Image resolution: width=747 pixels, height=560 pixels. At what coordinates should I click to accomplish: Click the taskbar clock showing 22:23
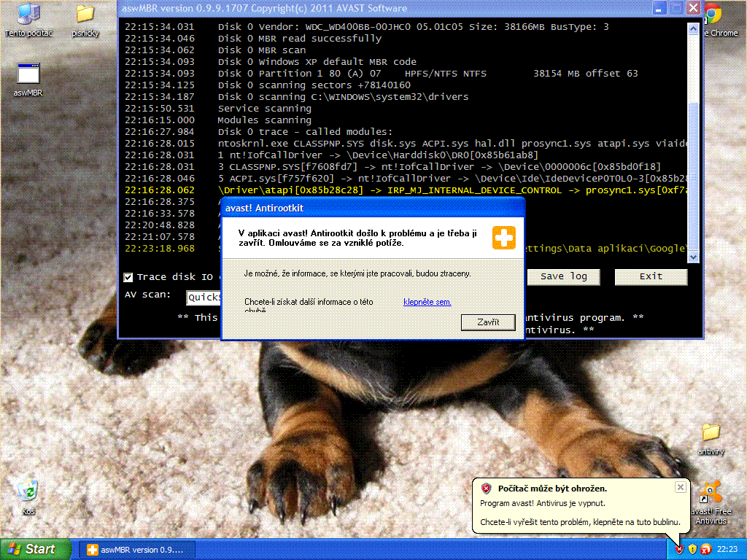coord(727,550)
